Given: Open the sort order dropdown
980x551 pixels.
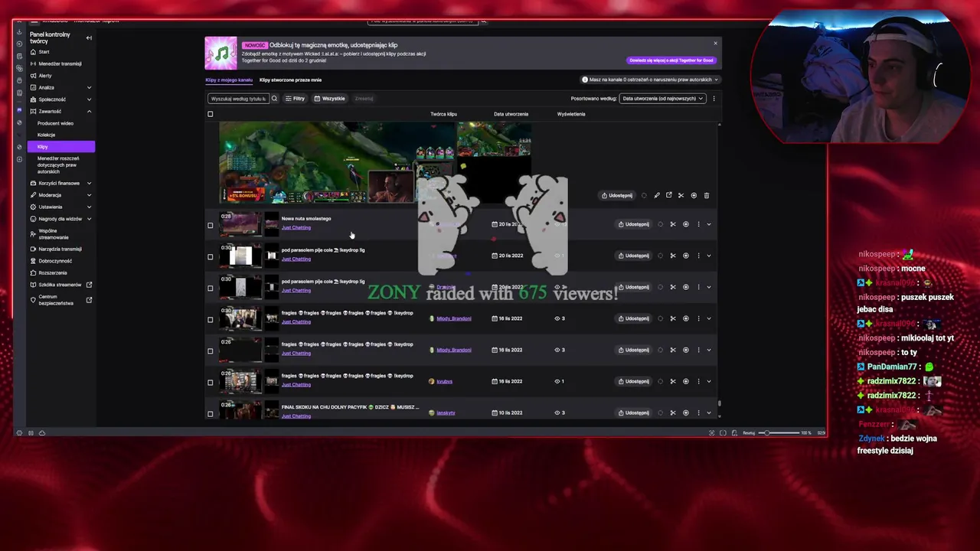Looking at the screenshot, I should pos(662,98).
